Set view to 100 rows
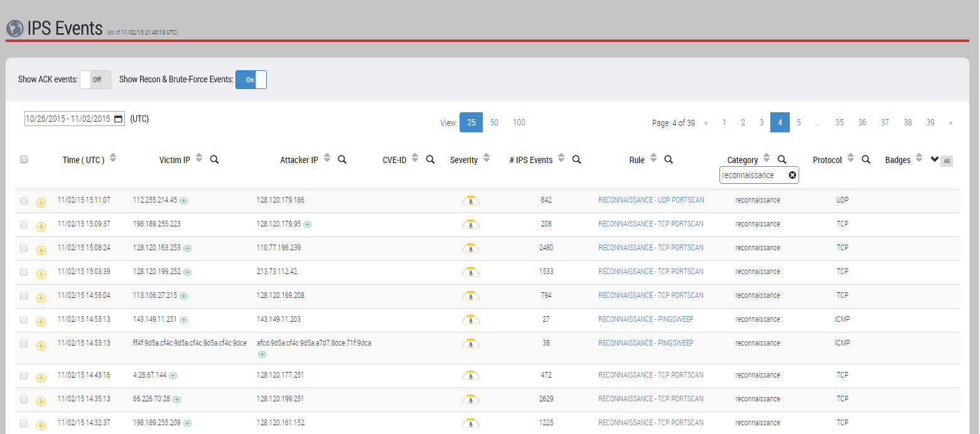 click(x=519, y=122)
